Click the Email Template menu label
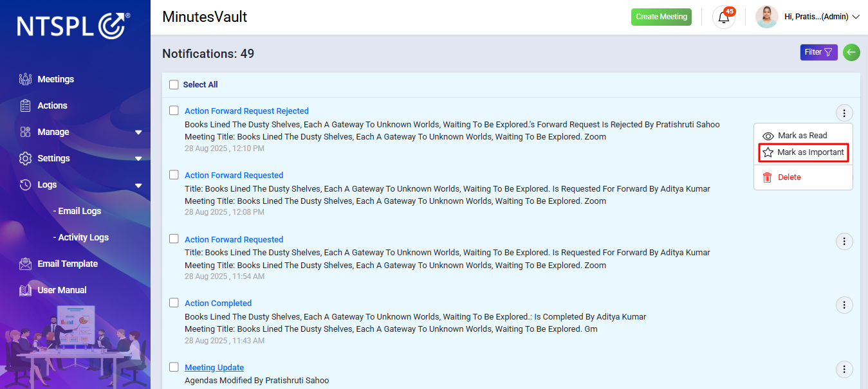868x389 pixels. 68,264
